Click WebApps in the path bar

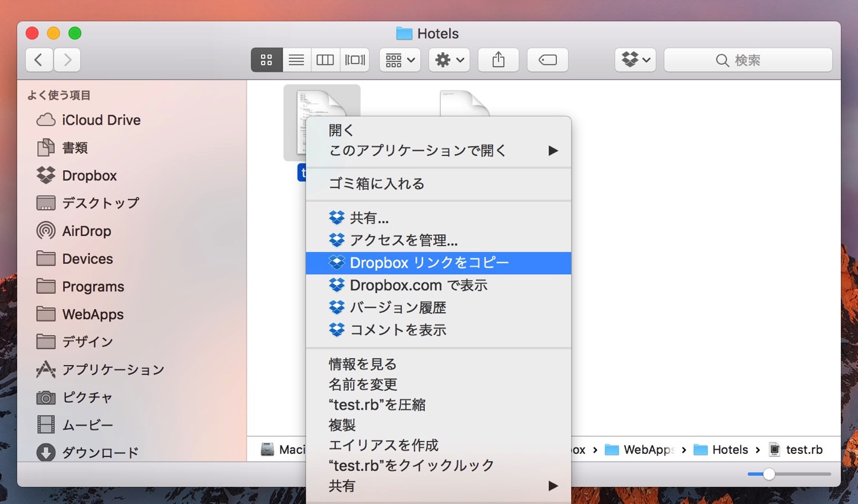639,450
